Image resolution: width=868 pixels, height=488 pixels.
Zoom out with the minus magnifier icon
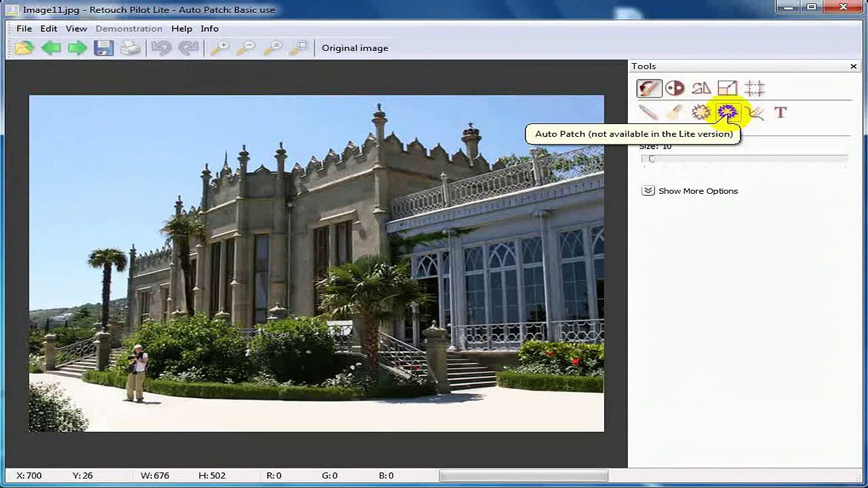(x=245, y=48)
